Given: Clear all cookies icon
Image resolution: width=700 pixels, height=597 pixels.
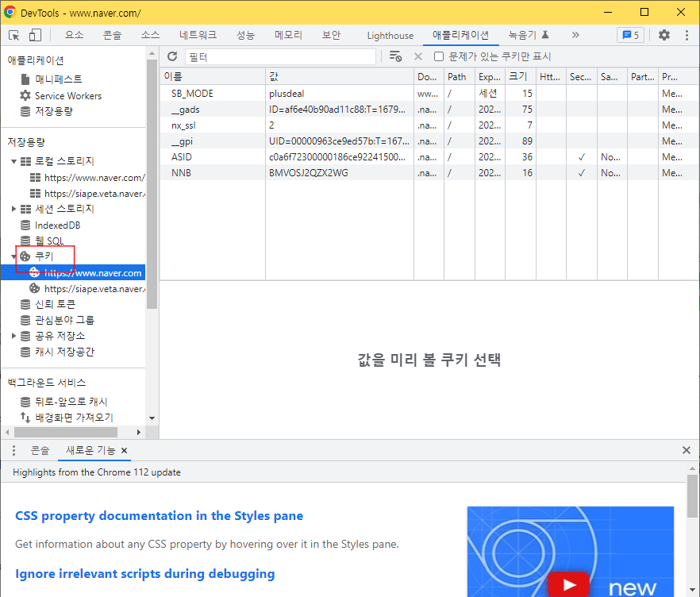Looking at the screenshot, I should (x=395, y=56).
